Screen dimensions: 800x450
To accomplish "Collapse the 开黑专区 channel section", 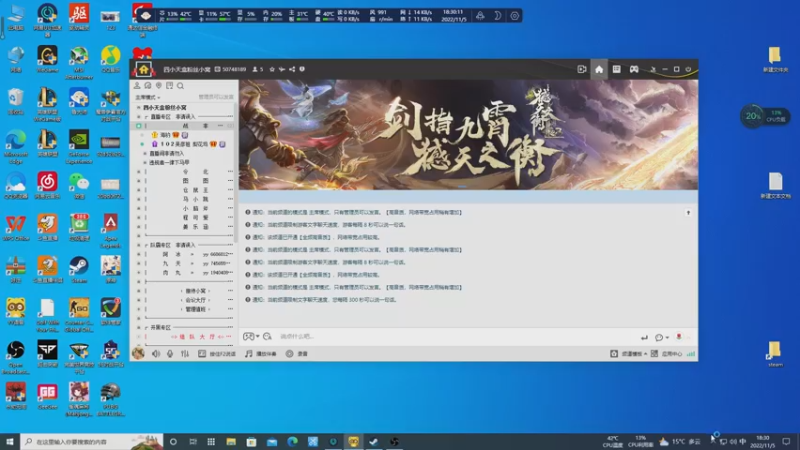I will [139, 328].
